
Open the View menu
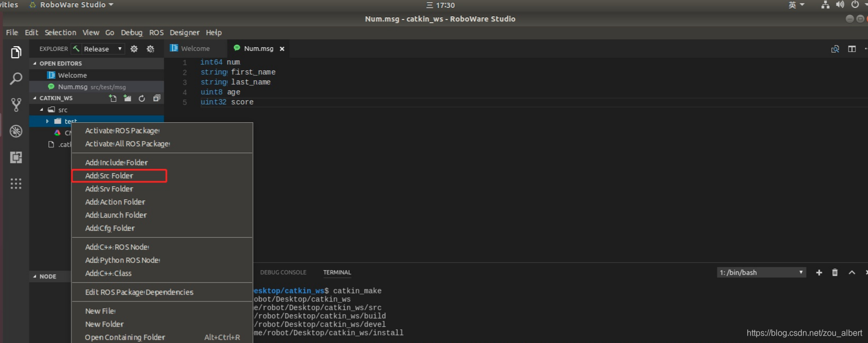click(x=91, y=33)
